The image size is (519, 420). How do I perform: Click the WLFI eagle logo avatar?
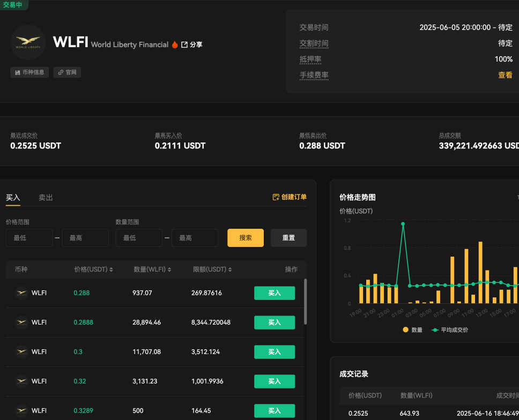28,42
